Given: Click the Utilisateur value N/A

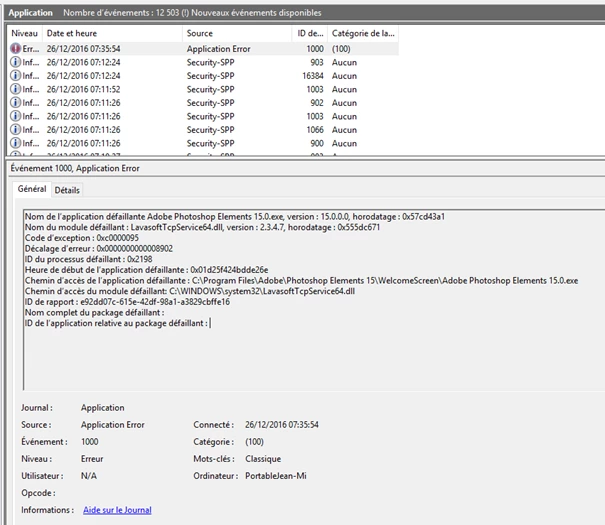Looking at the screenshot, I should pos(89,476).
